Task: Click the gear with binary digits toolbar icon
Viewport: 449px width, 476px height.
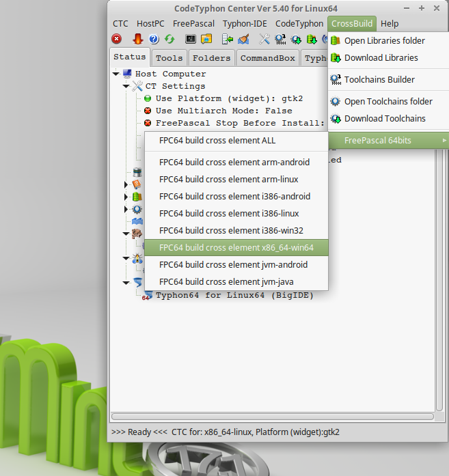Action: [x=280, y=39]
